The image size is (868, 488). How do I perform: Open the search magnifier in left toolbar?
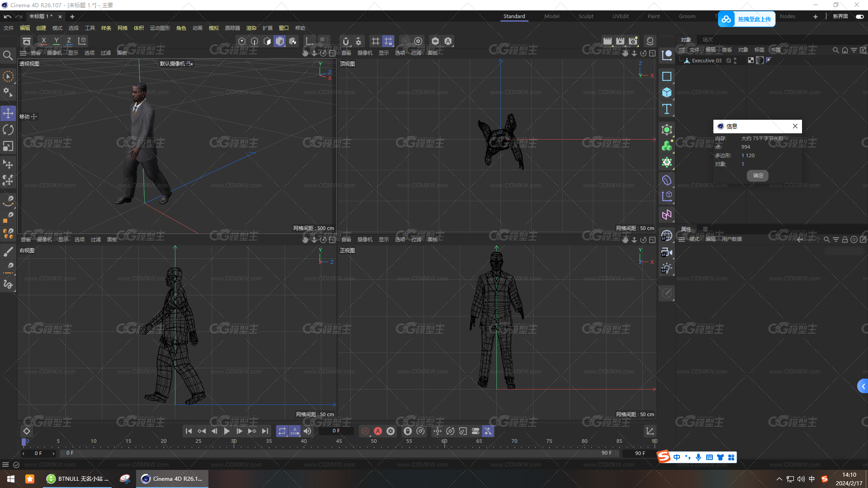(8, 55)
